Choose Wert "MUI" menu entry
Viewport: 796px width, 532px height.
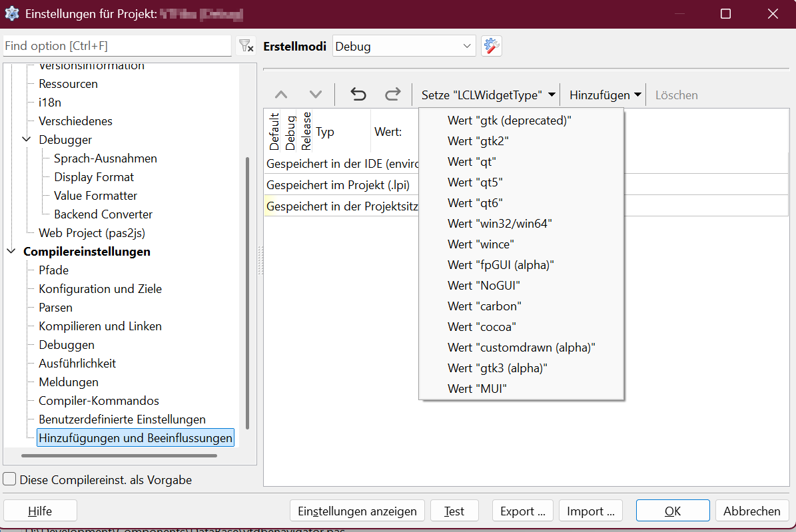[522, 389]
